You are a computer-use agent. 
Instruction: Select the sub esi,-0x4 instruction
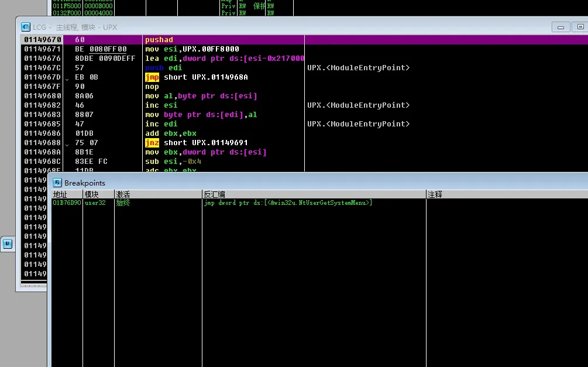173,162
